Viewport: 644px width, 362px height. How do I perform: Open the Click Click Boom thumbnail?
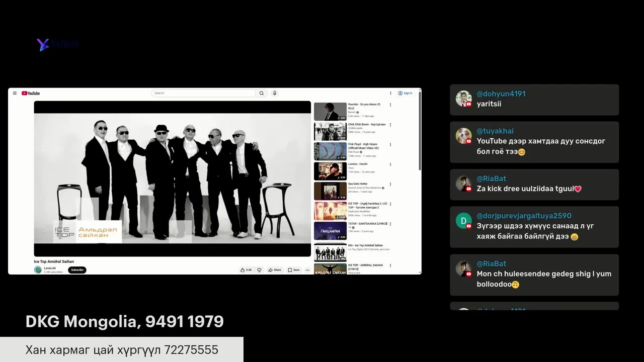(330, 132)
